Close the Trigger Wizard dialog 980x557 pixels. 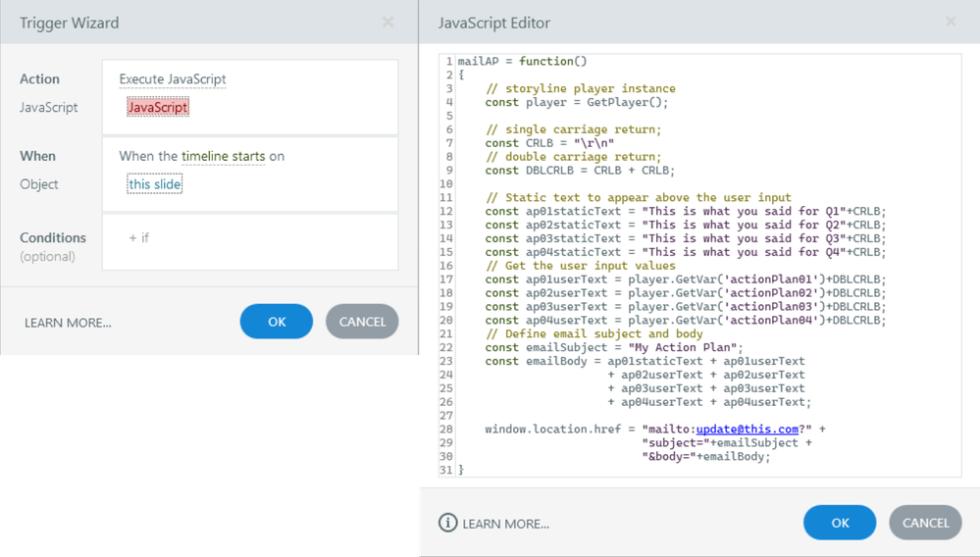point(387,22)
